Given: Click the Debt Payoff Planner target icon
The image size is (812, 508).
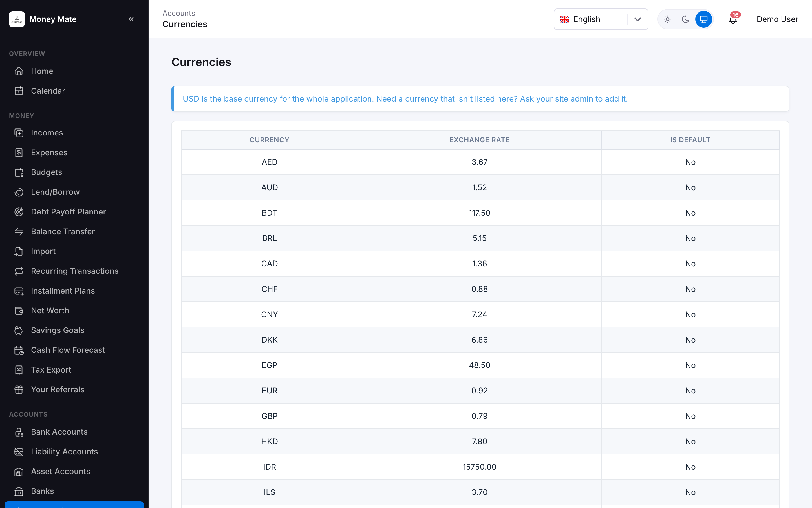Looking at the screenshot, I should [19, 212].
